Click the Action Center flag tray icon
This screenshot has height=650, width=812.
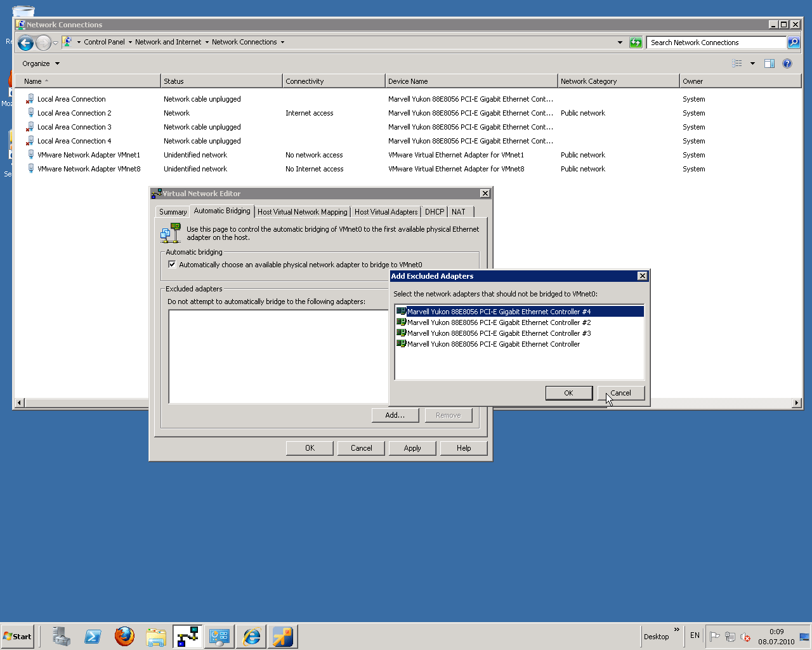click(x=715, y=637)
